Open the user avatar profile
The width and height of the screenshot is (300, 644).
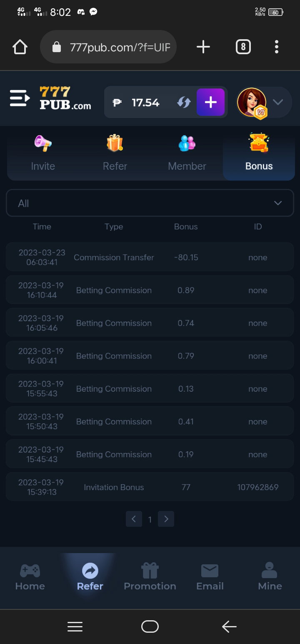click(x=252, y=103)
